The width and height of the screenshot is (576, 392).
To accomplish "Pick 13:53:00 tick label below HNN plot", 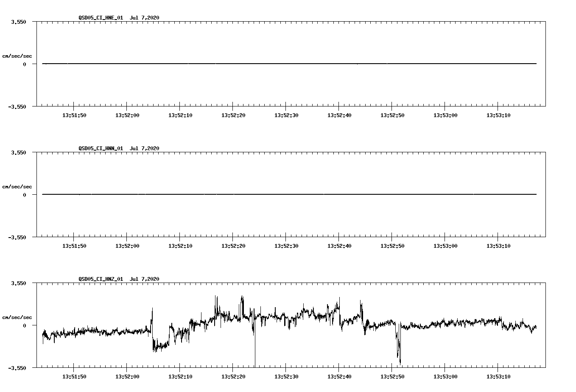I will [445, 246].
